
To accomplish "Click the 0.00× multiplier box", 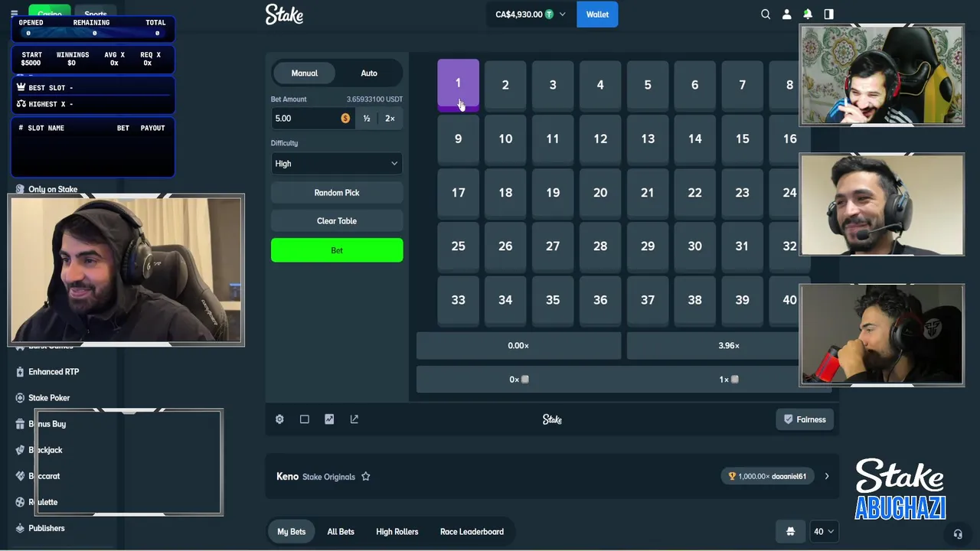I will (x=518, y=346).
